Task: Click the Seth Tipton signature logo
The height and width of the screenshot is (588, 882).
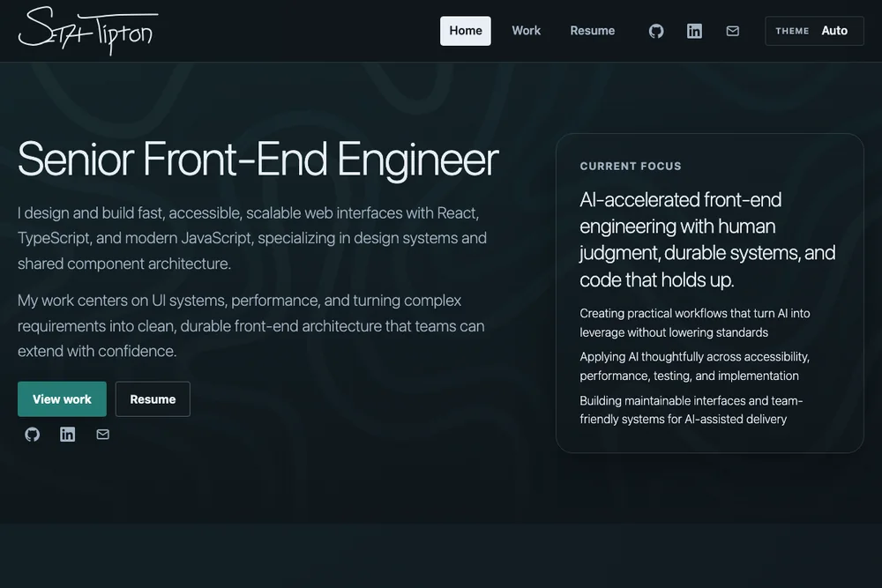Action: [87, 30]
